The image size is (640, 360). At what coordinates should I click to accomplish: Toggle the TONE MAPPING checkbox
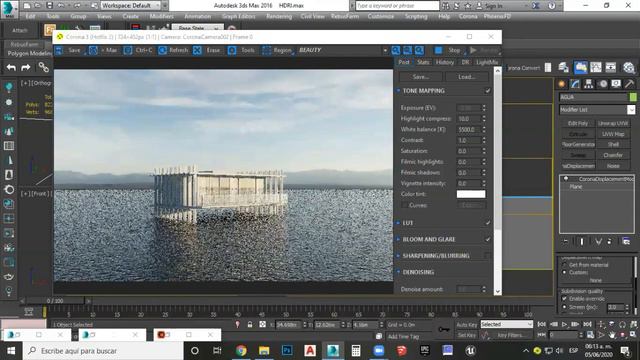[488, 91]
